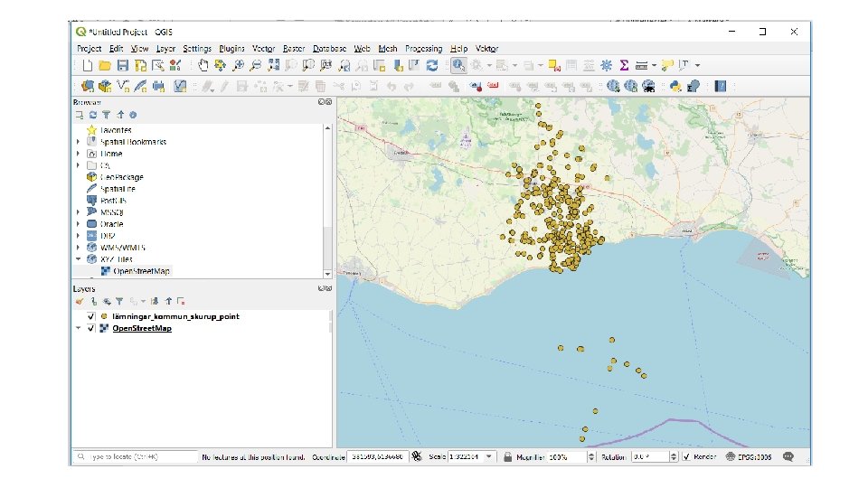Save the project with the floppy disk icon
868x488 pixels.
(x=122, y=65)
